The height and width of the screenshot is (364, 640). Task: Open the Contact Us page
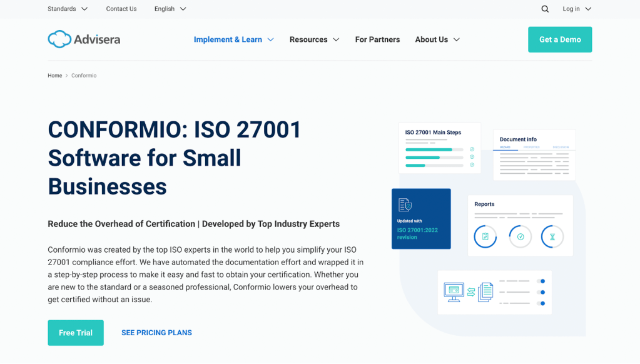click(x=121, y=9)
